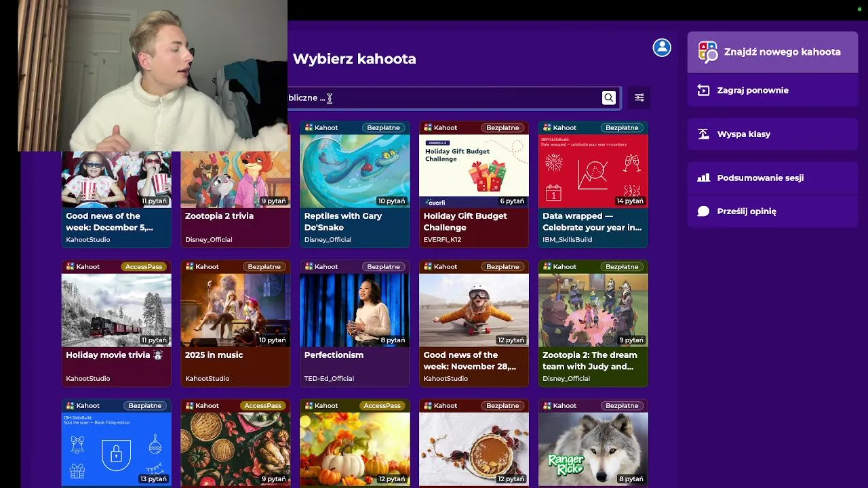Open the food AccessPass 9 pytań thumbnail
The image size is (868, 488).
[x=235, y=449]
